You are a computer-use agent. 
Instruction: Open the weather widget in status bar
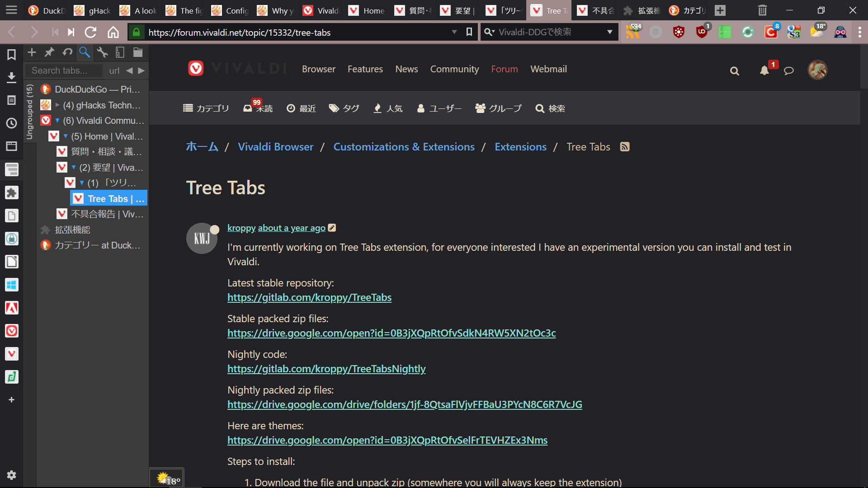click(x=167, y=478)
